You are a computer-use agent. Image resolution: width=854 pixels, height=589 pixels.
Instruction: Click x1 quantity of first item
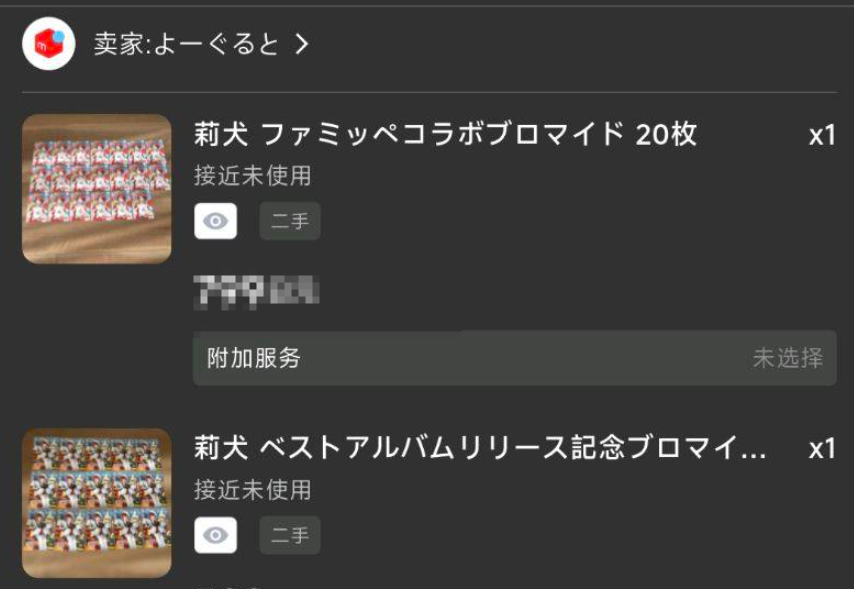(x=822, y=135)
